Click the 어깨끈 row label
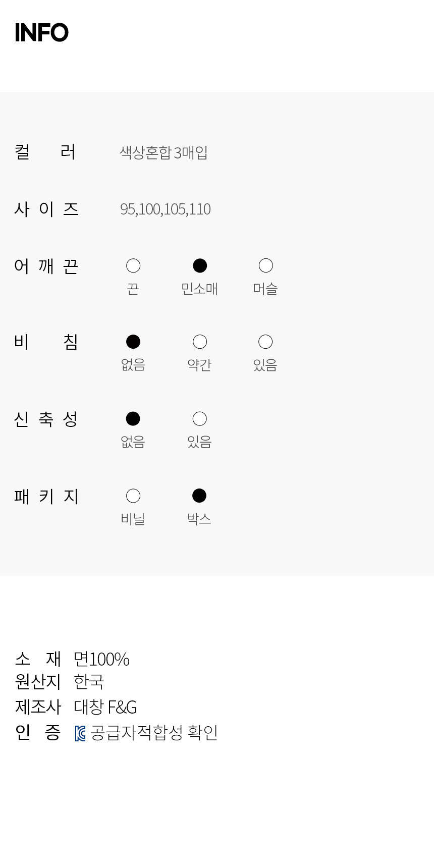434x868 pixels. [46, 266]
